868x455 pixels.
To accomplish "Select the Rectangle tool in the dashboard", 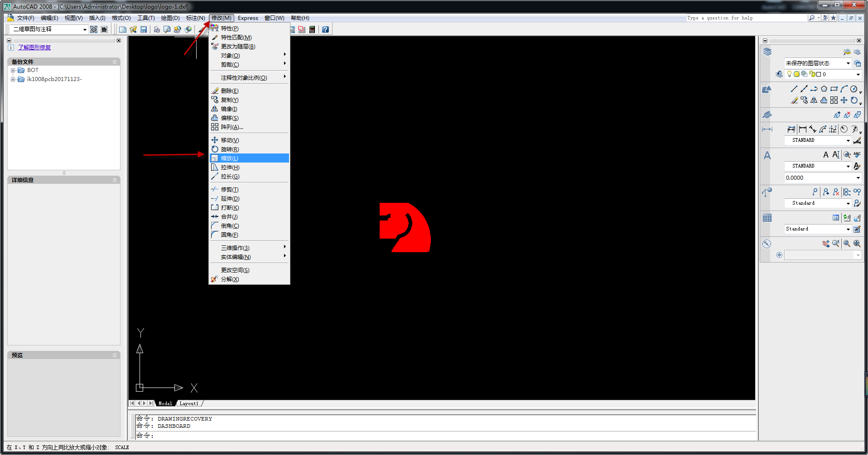I will (834, 89).
